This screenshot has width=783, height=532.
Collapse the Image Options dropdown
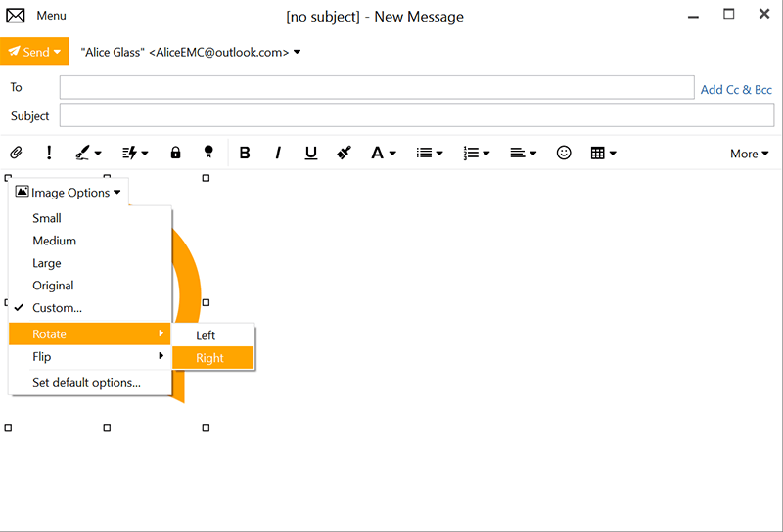(69, 192)
